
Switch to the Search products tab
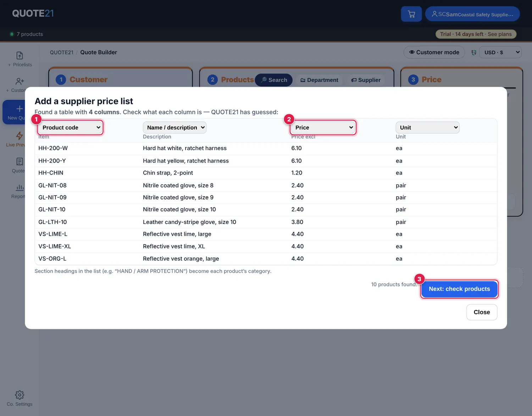tap(274, 80)
